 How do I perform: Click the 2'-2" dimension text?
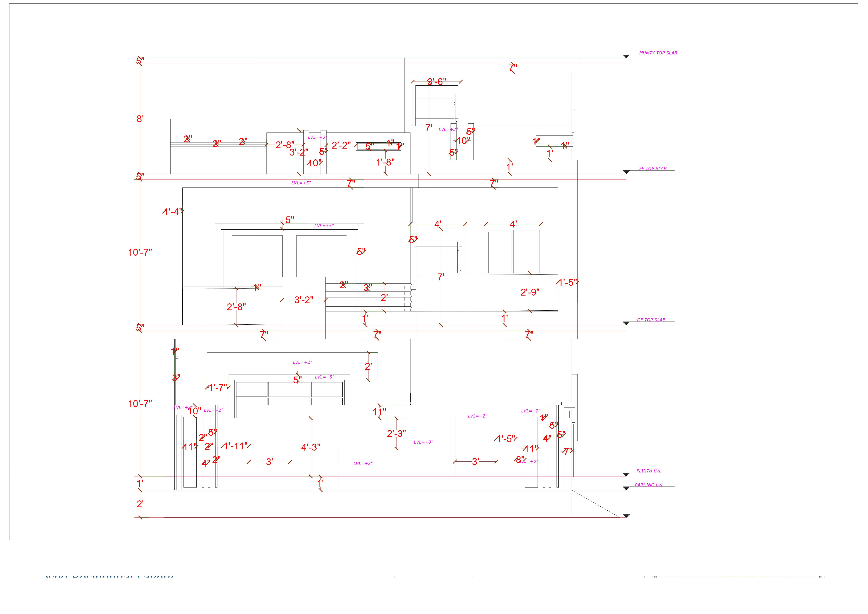[341, 145]
